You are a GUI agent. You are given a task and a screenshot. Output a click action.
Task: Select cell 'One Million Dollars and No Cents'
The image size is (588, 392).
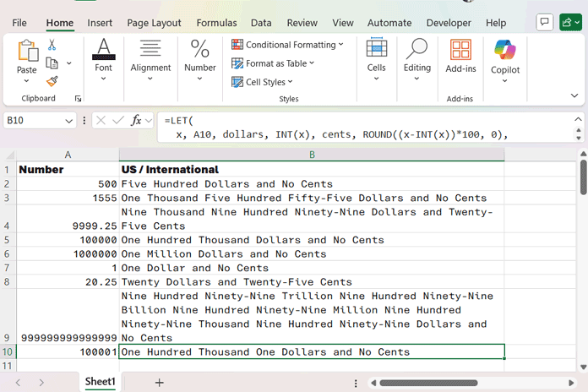tap(312, 254)
